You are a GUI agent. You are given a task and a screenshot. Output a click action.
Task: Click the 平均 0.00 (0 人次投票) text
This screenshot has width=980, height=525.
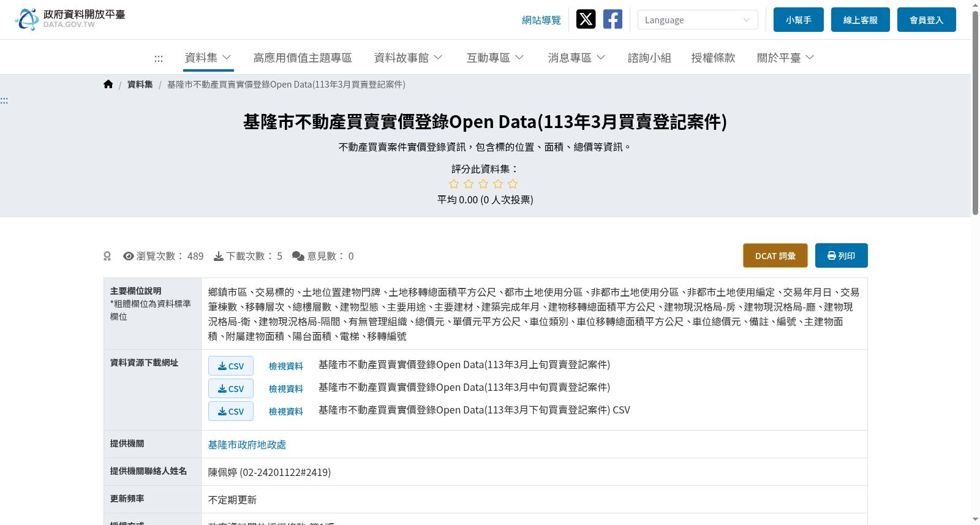coord(485,200)
